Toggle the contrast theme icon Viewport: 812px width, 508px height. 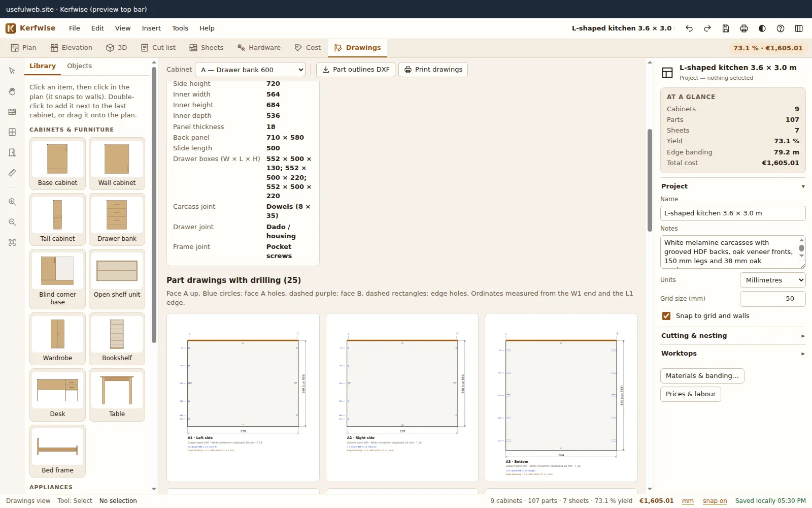(x=762, y=28)
